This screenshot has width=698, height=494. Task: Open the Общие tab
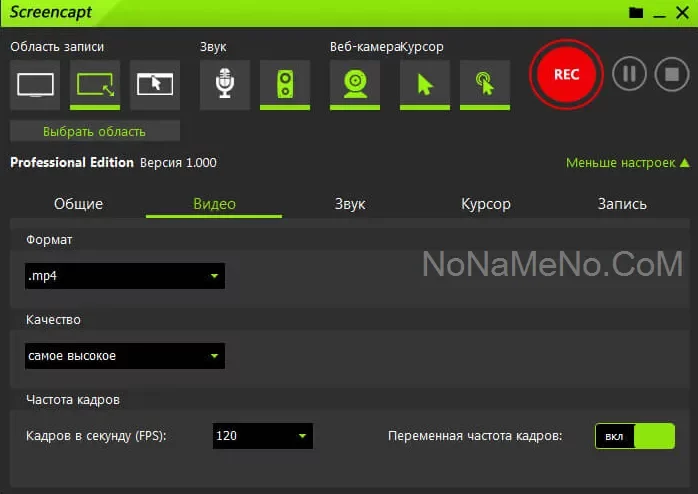coord(78,204)
